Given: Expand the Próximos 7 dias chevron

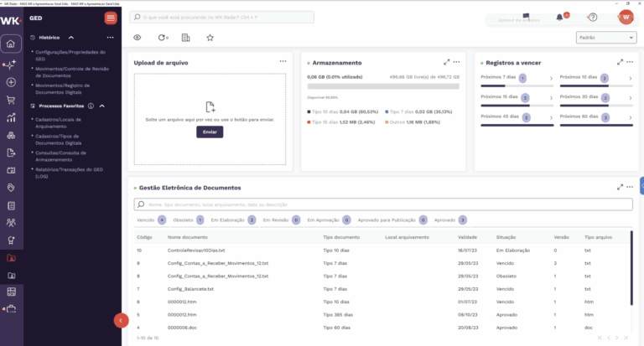Looking at the screenshot, I should 549,79.
